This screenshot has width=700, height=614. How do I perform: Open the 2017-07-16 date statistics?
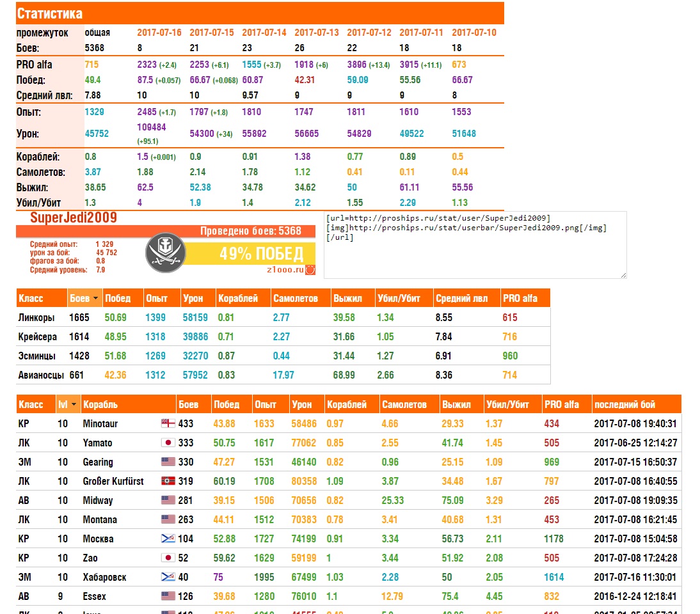159,33
